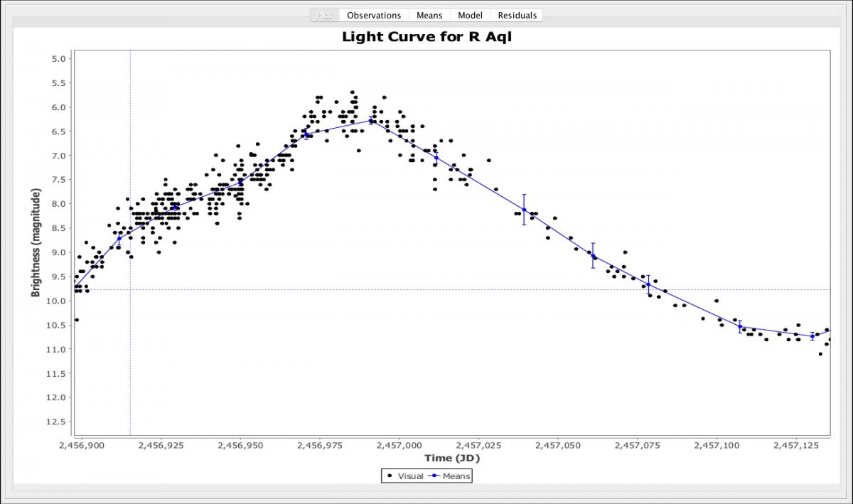853x504 pixels.
Task: Click the Time (JD) axis label
Action: (452, 459)
